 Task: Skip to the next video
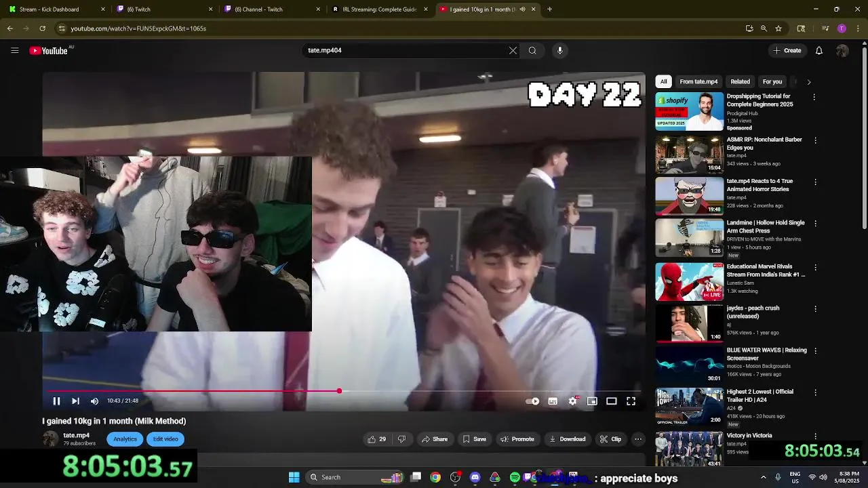(x=75, y=401)
